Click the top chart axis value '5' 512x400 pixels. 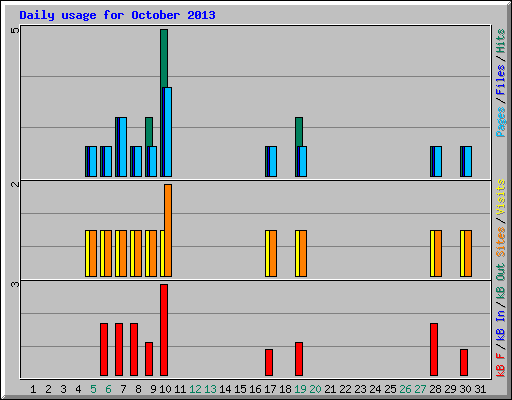(x=15, y=31)
